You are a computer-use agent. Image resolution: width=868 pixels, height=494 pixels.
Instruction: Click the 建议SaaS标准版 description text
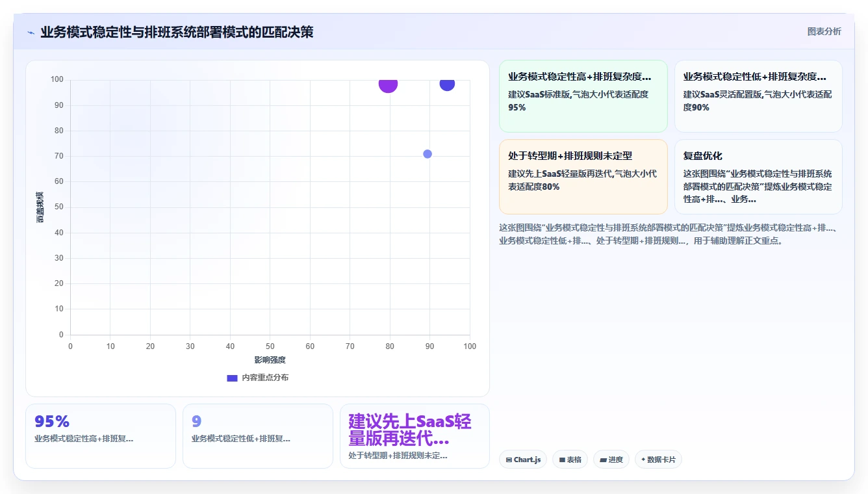pos(578,101)
